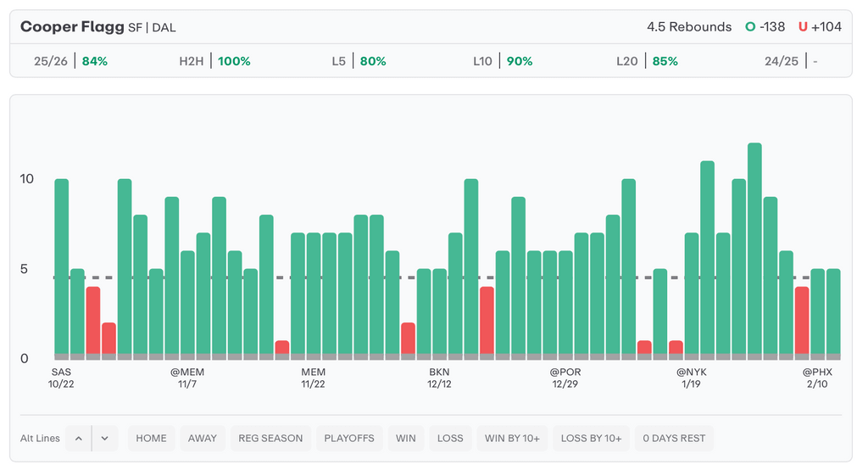Filter the chart by WIN games
Viewport: 868px width, 476px height.
click(406, 439)
